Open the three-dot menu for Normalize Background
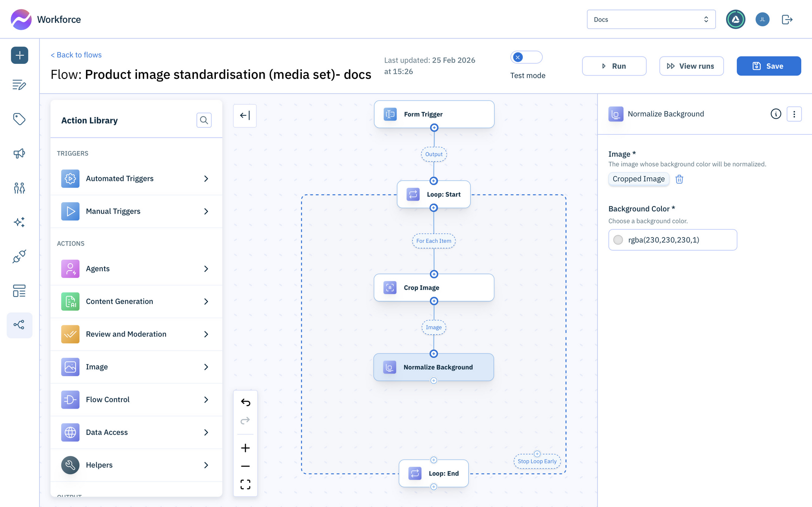 pos(794,114)
